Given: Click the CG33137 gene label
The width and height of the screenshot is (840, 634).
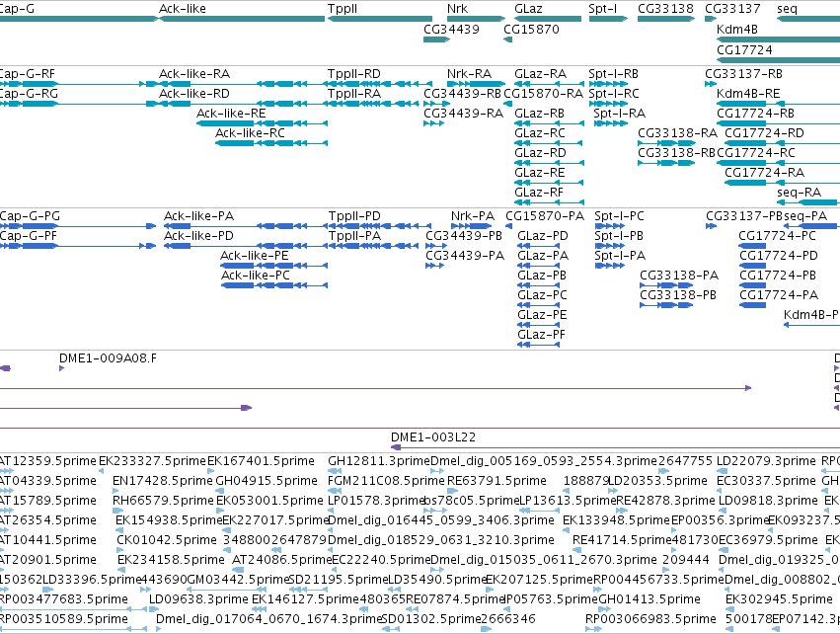Looking at the screenshot, I should (732, 9).
